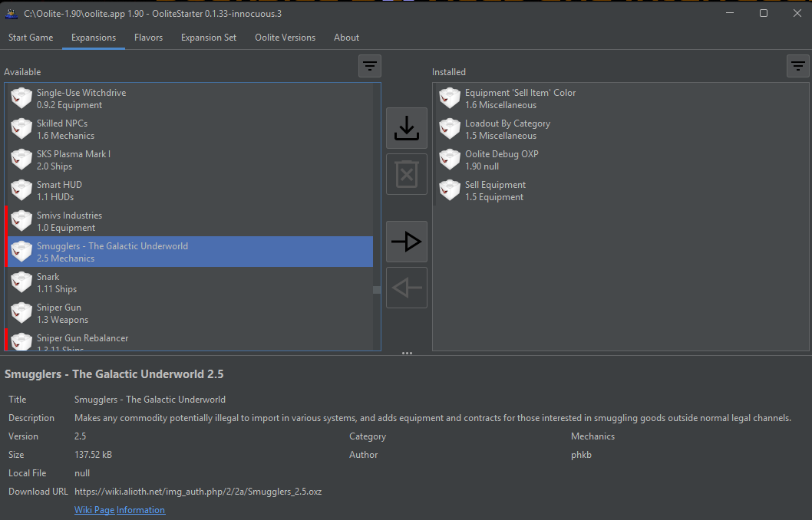Viewport: 812px width, 520px height.
Task: Select Smugglers - The Galactic Underworld row
Action: point(189,252)
